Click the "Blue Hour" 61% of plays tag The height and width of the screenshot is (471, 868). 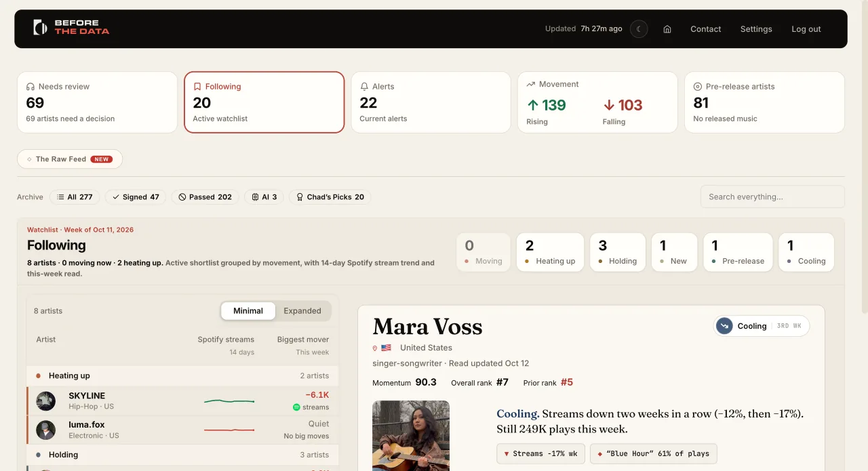[654, 454]
